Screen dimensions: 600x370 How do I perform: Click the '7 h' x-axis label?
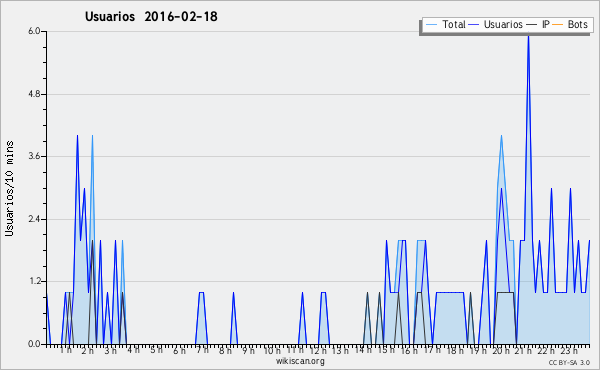[202, 350]
